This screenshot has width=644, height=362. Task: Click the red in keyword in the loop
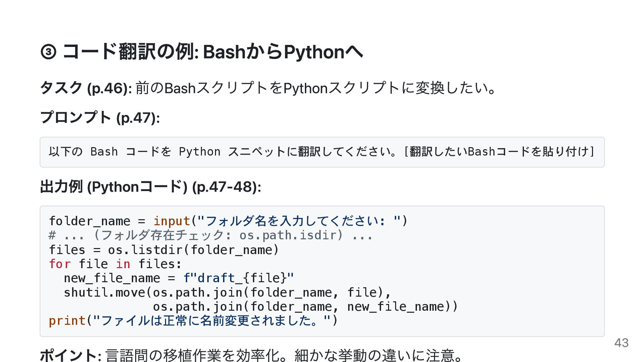[123, 264]
